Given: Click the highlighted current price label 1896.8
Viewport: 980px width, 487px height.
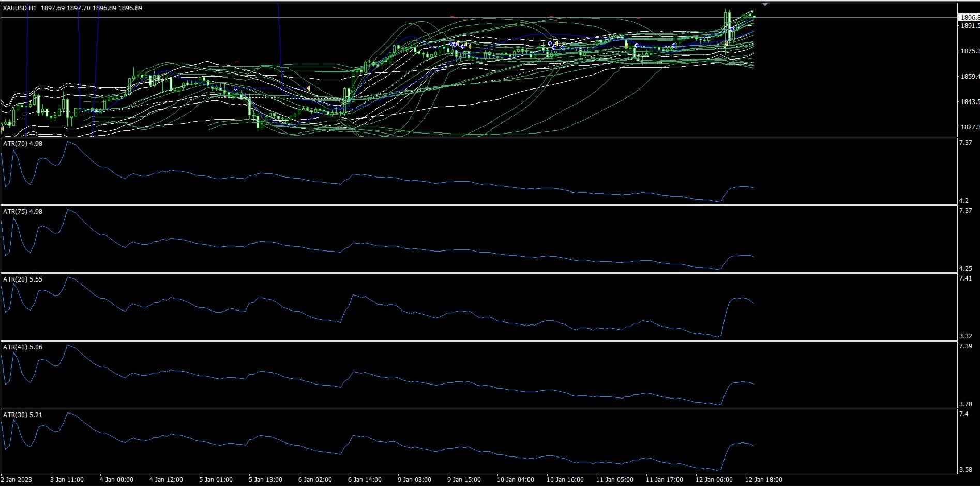Looking at the screenshot, I should 969,17.
